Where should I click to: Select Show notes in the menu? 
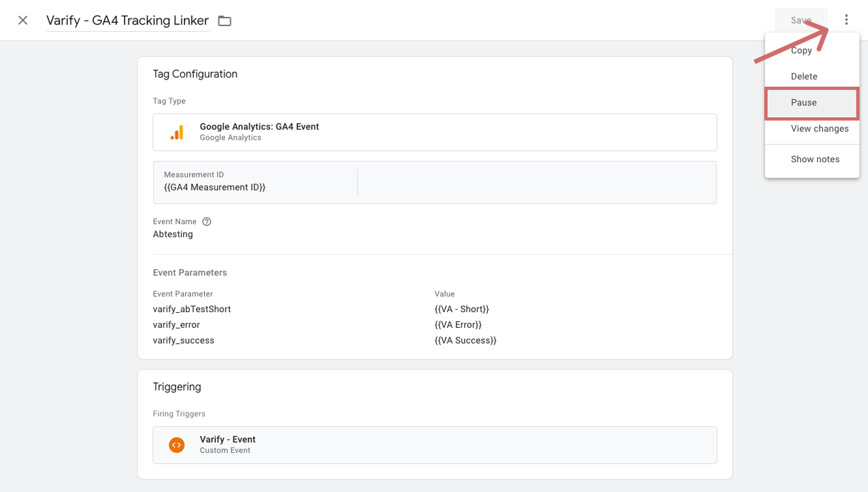812,159
